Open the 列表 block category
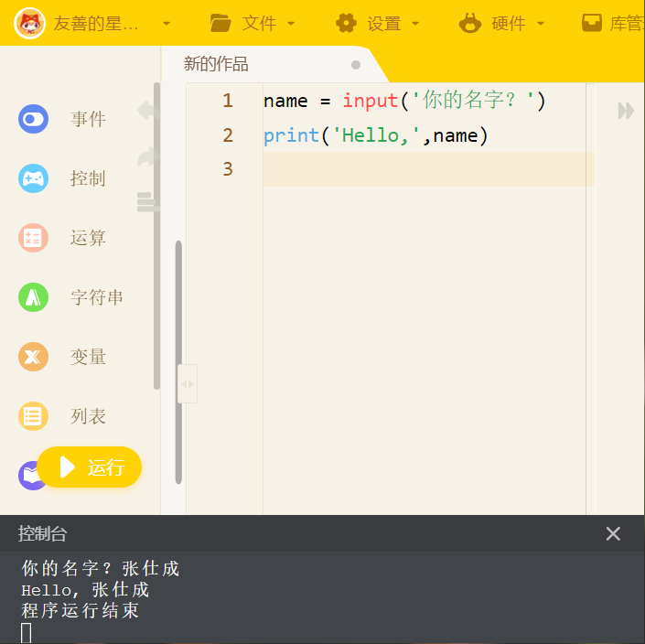The image size is (645, 644). point(88,416)
